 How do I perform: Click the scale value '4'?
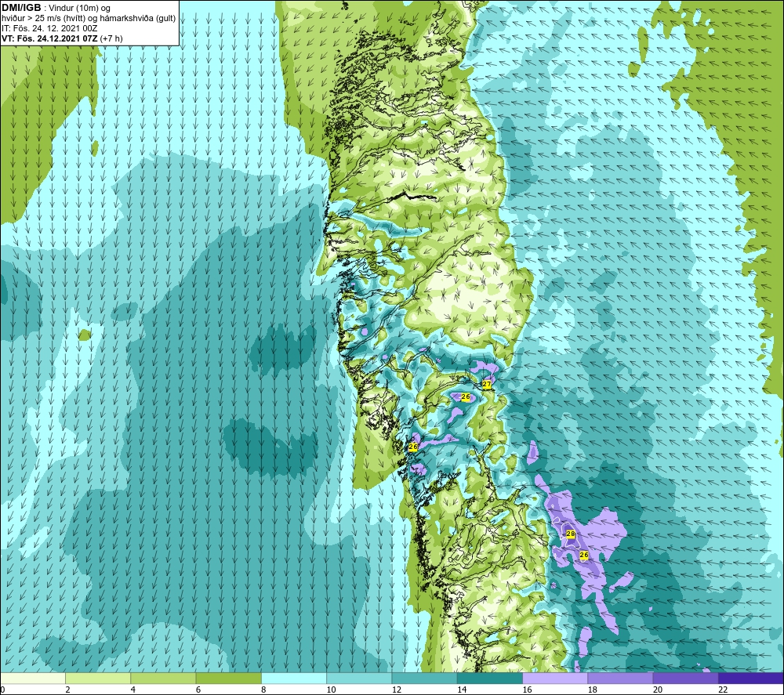coord(133,690)
